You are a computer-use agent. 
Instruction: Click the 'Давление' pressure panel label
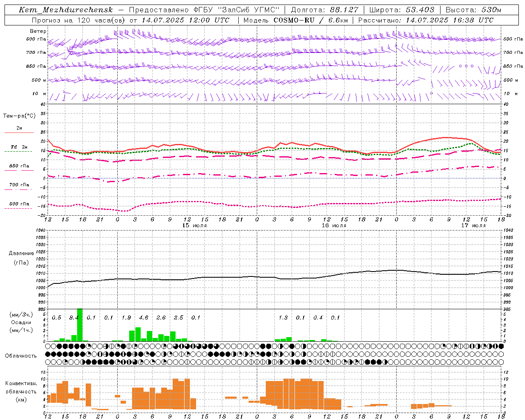[x=21, y=253]
